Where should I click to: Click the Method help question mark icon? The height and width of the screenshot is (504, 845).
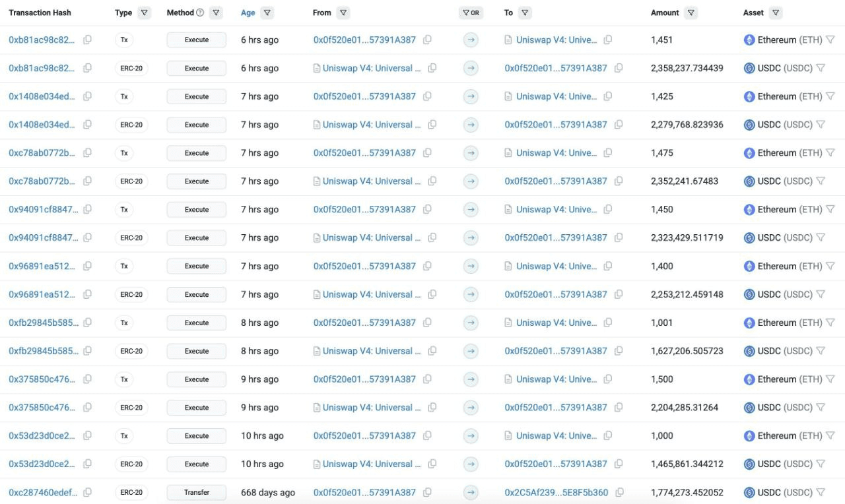pyautogui.click(x=200, y=13)
